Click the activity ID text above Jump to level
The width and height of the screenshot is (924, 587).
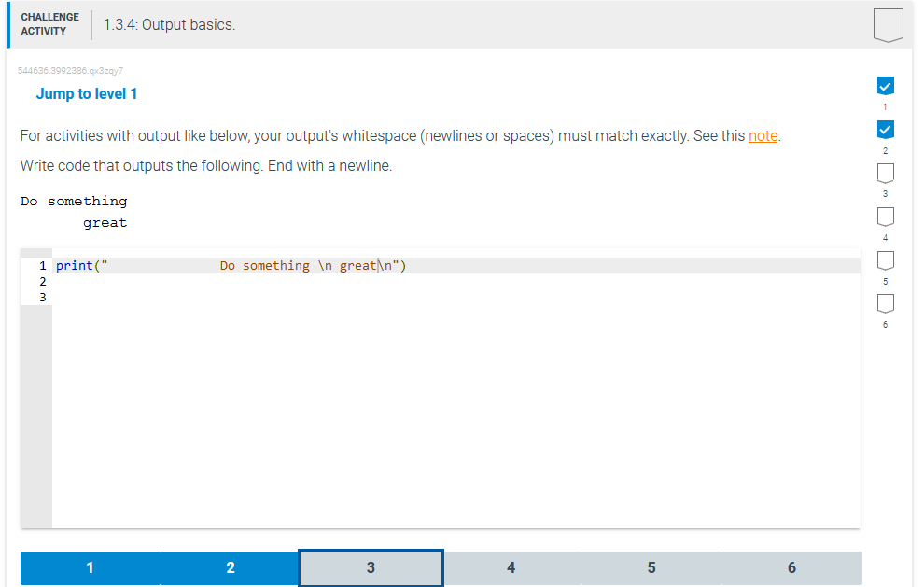70,70
